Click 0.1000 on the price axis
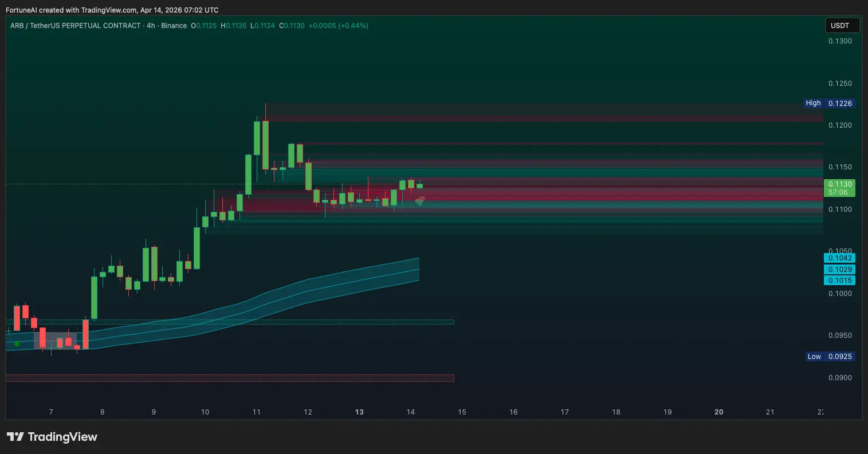This screenshot has width=868, height=454. click(840, 294)
